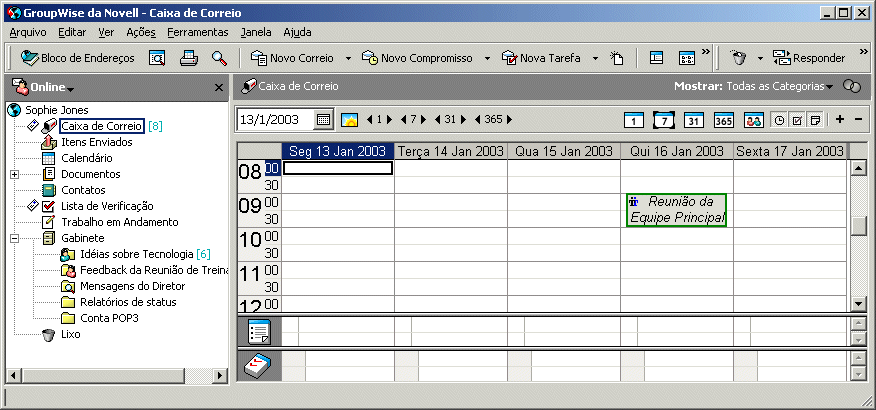The height and width of the screenshot is (410, 876).
Task: Click the magnifying glass Find icon
Action: pyautogui.click(x=219, y=58)
